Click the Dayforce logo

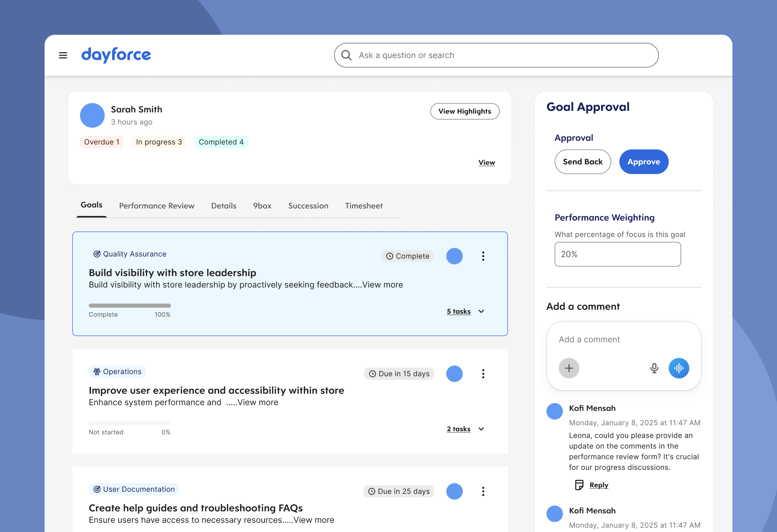(x=116, y=55)
